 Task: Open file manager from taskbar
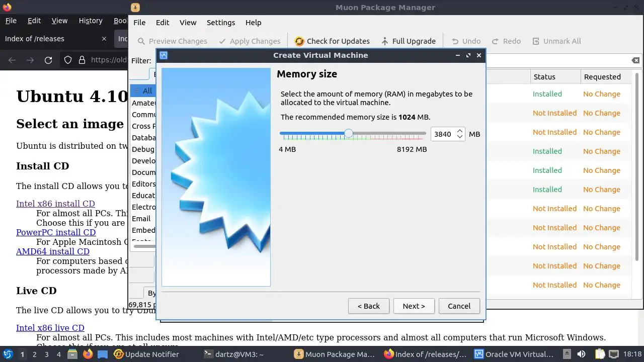click(73, 354)
